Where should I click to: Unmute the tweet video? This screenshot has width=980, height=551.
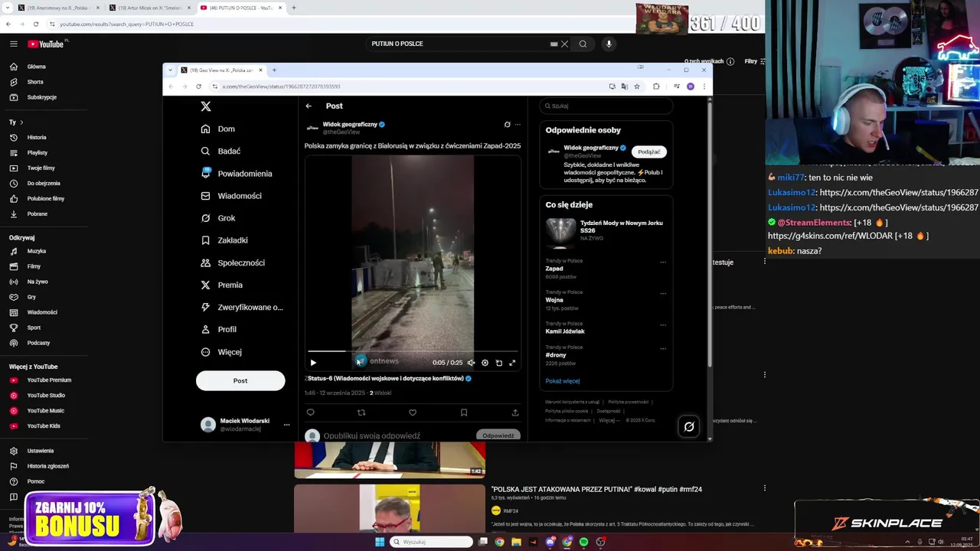coord(471,363)
